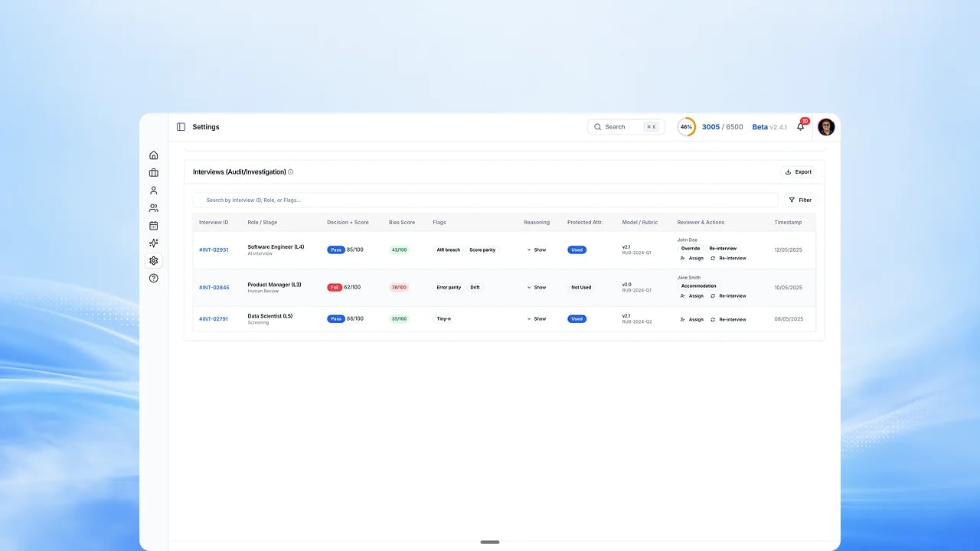Open the calendar icon in sidebar

tap(153, 226)
